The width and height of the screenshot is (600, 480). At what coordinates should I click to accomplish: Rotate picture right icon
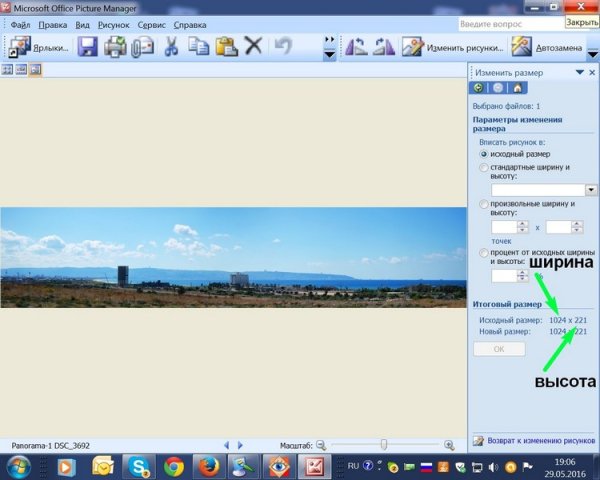(x=384, y=47)
